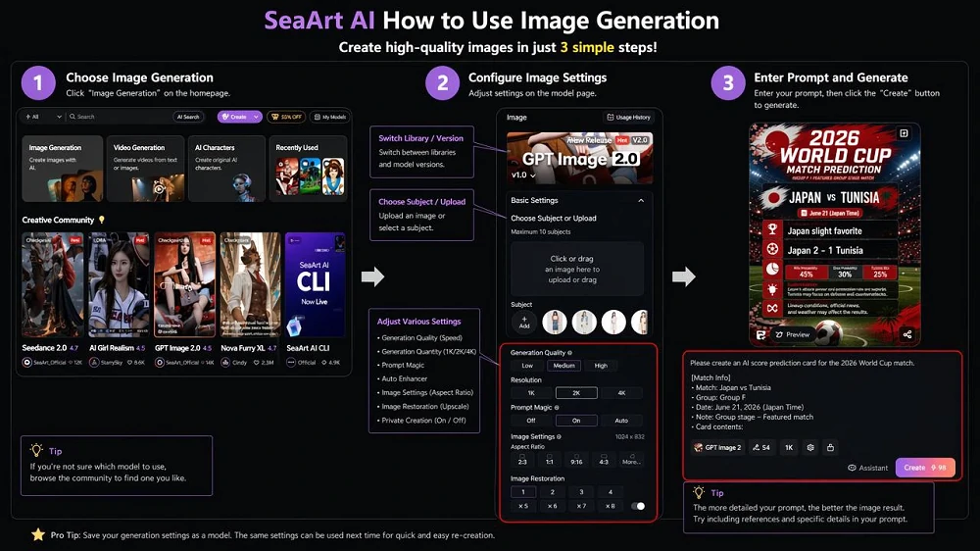Click the StarrySky author avatar
Viewport: 980px width, 551px height.
pos(94,362)
